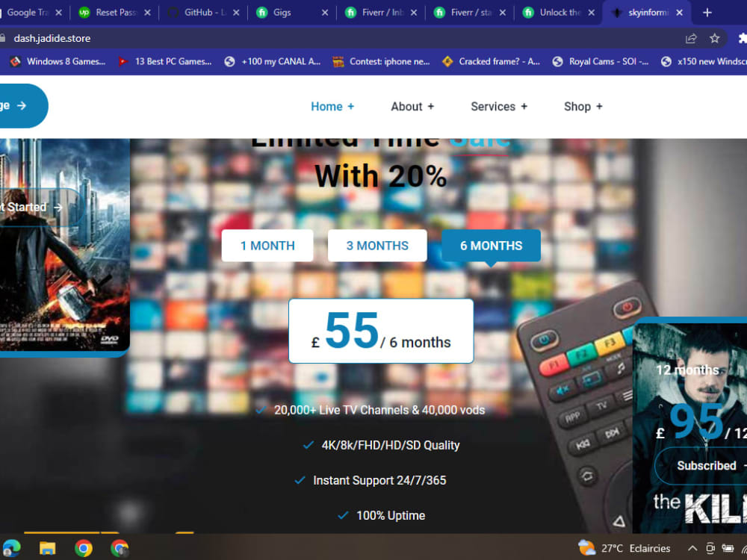
Task: Select the 6 MONTHS plan
Action: [x=492, y=246]
